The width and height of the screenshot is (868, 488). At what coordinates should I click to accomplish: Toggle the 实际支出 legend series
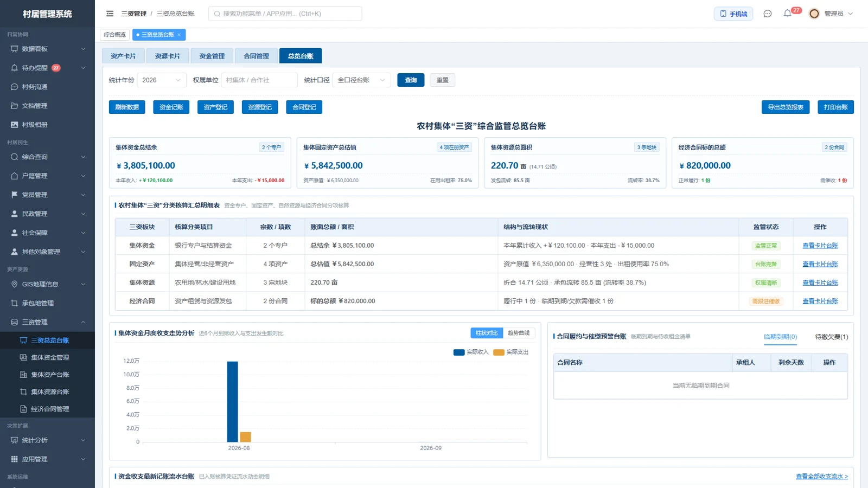(x=511, y=352)
